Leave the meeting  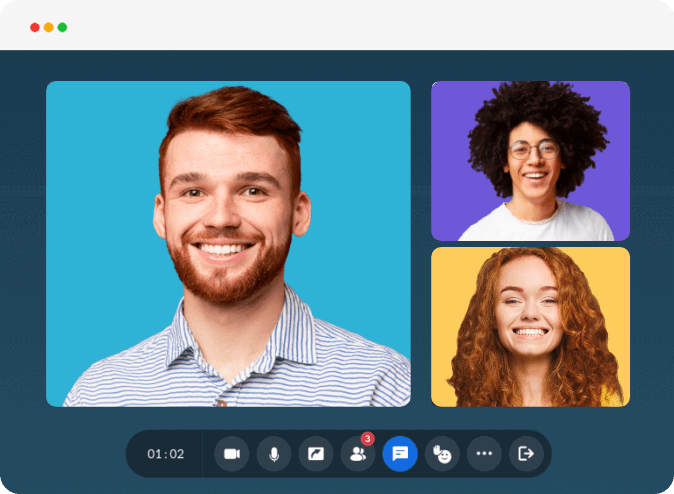[526, 454]
